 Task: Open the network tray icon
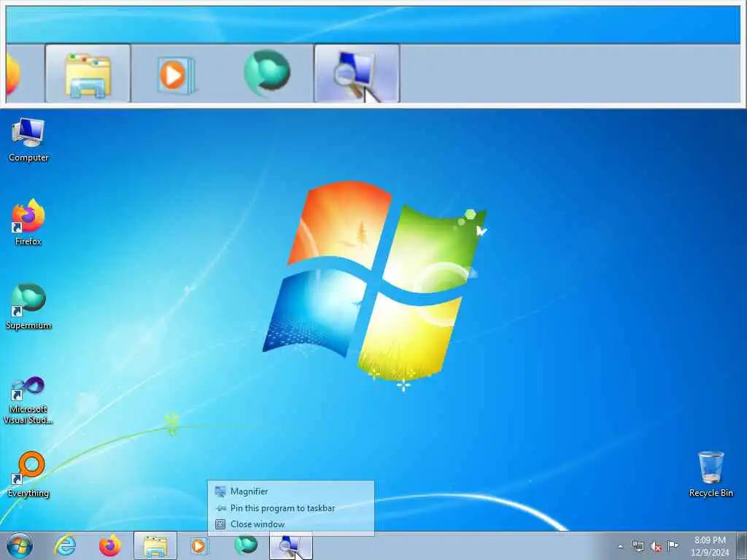point(638,546)
